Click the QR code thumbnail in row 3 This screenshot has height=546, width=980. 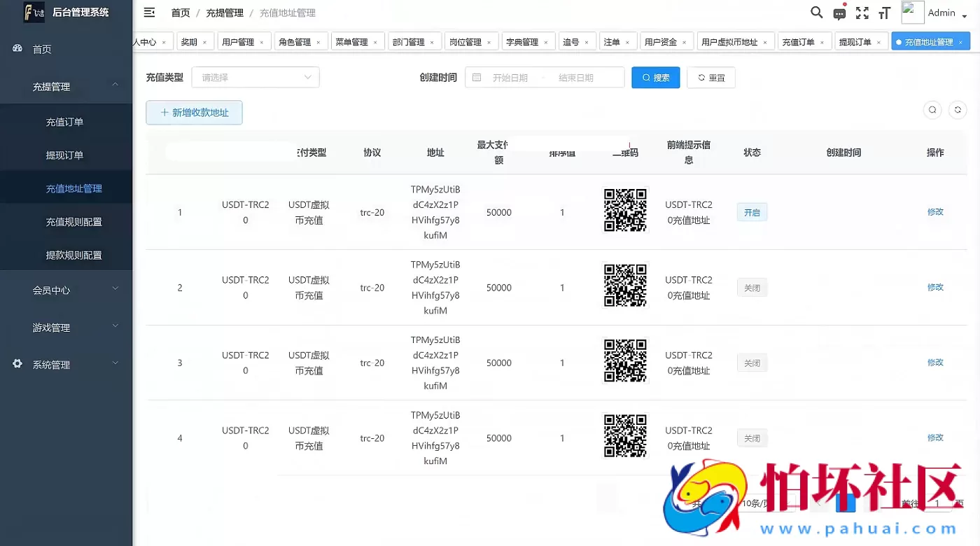(x=624, y=360)
